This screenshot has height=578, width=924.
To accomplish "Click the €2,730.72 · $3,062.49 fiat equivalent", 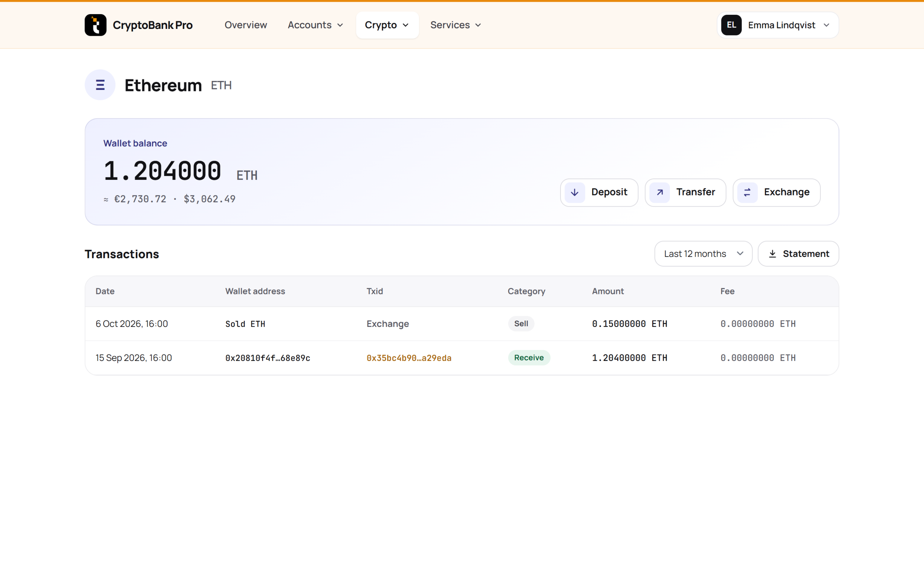I will click(170, 199).
